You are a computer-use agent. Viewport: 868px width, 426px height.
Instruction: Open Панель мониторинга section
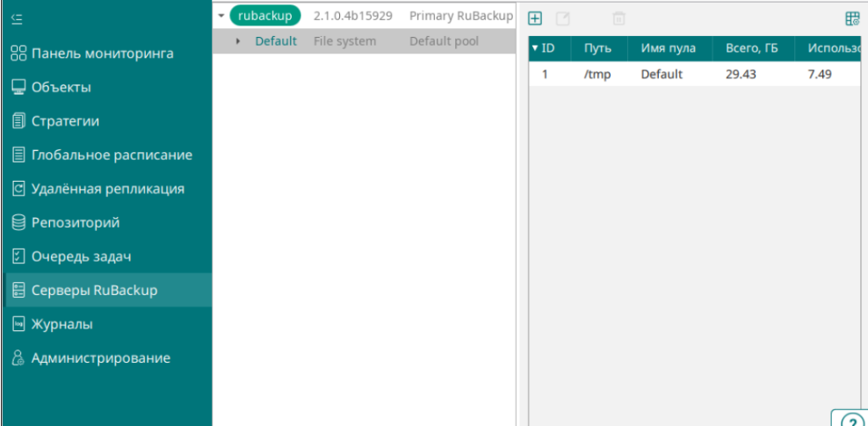(103, 54)
